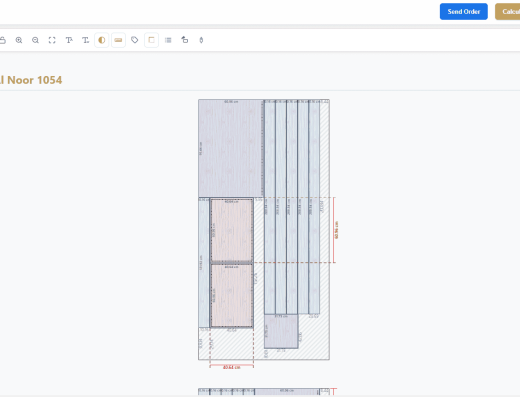Click the partially visible print icon at the left edge

[3, 40]
